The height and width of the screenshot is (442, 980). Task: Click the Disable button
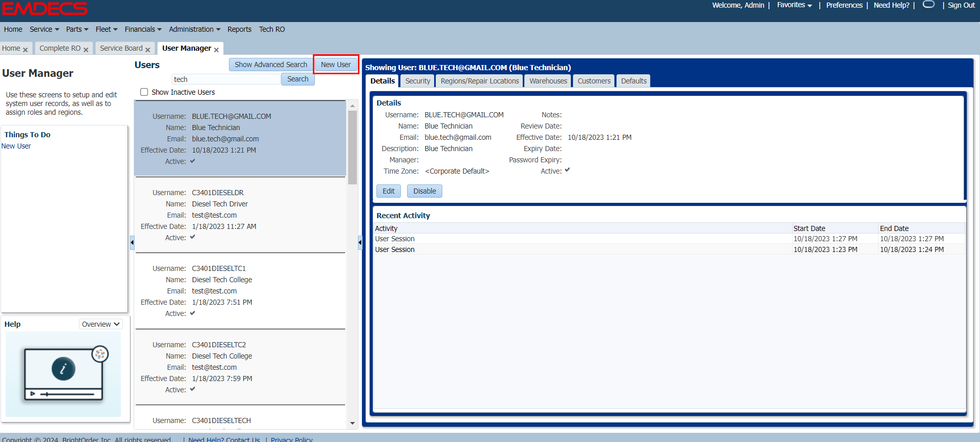click(x=424, y=191)
